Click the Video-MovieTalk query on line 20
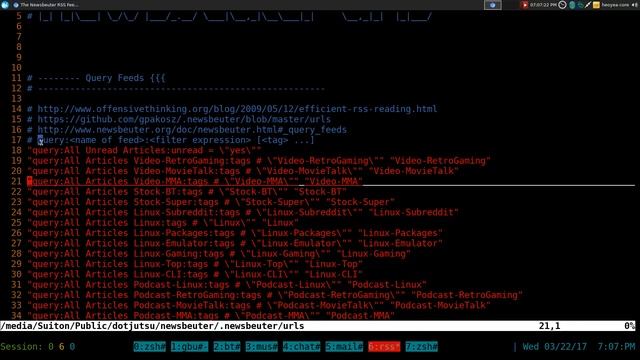Viewport: 640px width, 360px height. 243,171
